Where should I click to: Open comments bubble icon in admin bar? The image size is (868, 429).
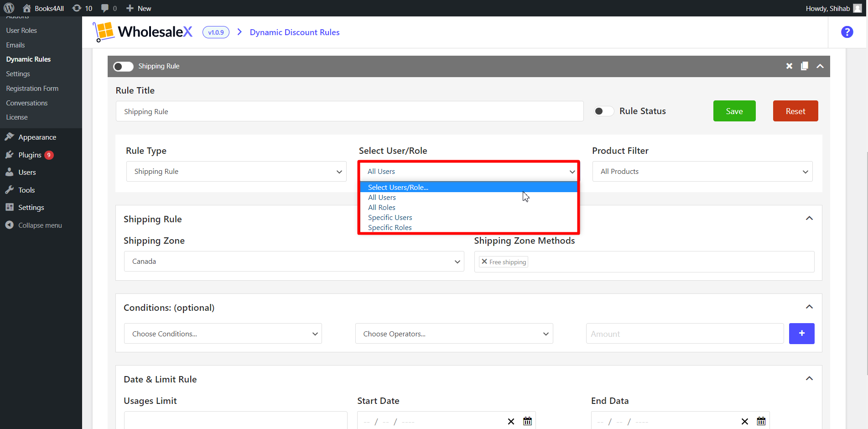click(105, 8)
